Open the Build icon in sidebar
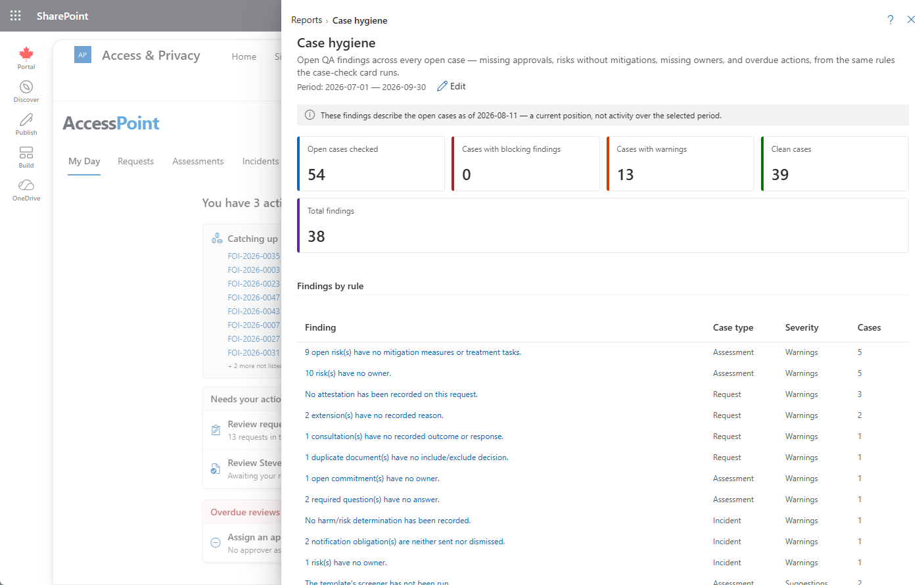The width and height of the screenshot is (924, 585). point(26,152)
